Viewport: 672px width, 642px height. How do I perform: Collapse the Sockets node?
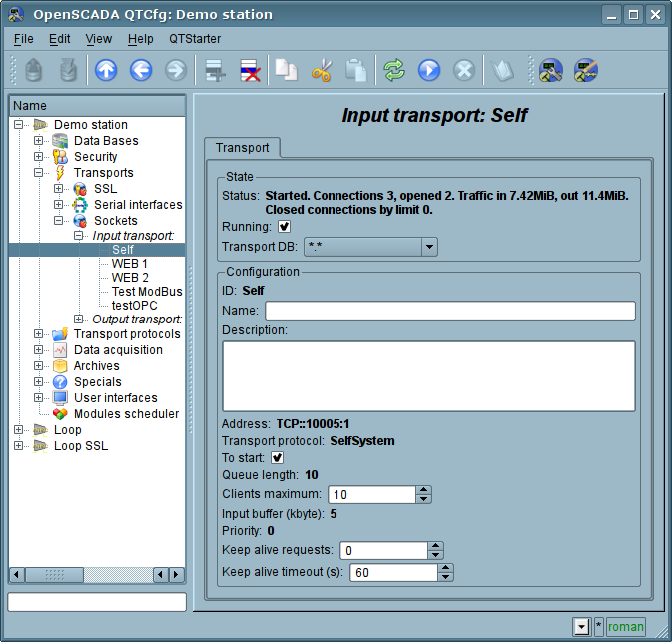click(59, 220)
